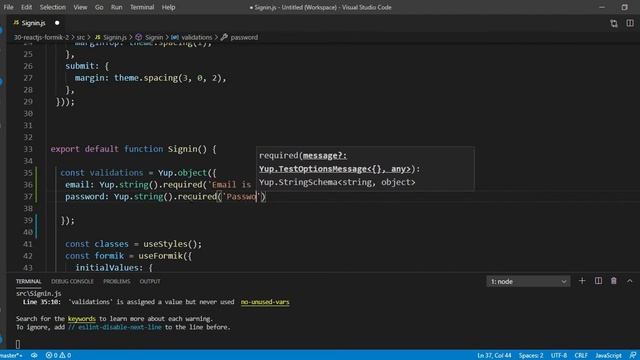The height and width of the screenshot is (360, 640).
Task: Click the master branch status item
Action: (11, 355)
